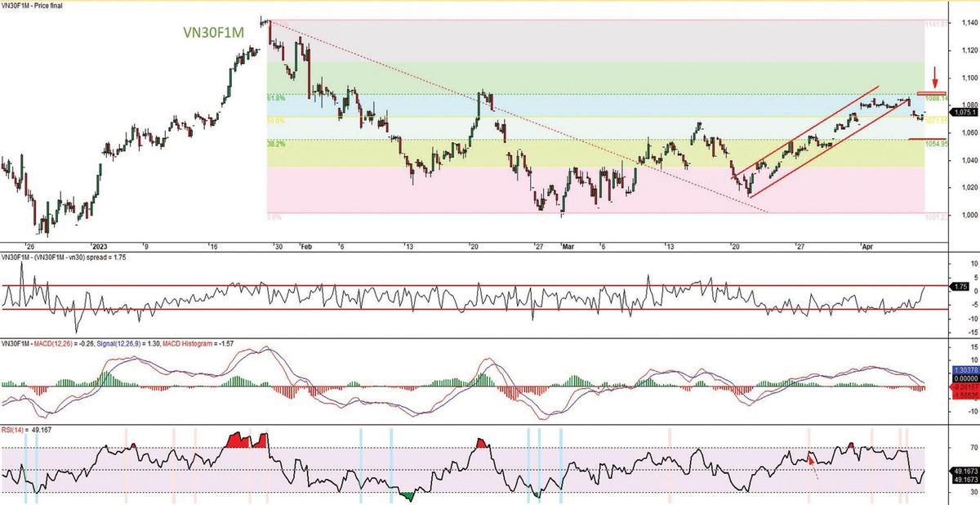Select the red resistance bar near 1088.14
Image resolution: width=980 pixels, height=505 pixels.
pyautogui.click(x=931, y=94)
